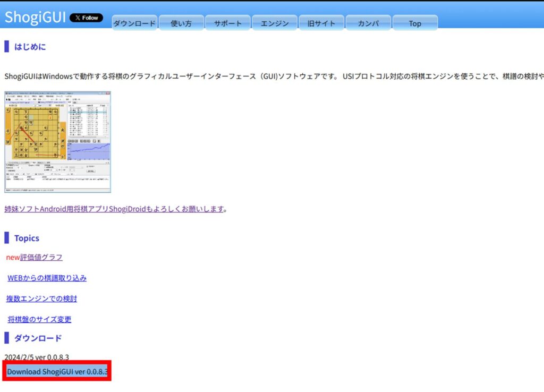Open the エンジン menu item
Image resolution: width=544 pixels, height=392 pixels.
coord(275,23)
